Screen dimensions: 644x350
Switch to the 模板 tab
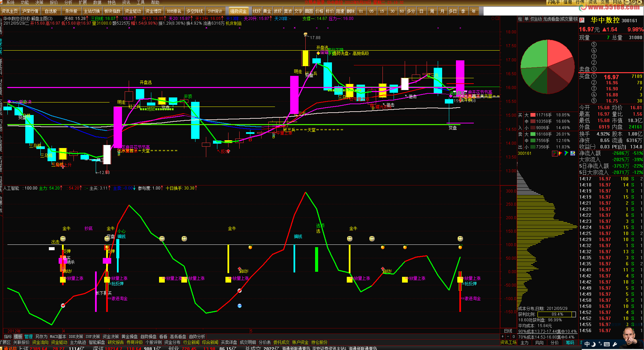[18, 337]
